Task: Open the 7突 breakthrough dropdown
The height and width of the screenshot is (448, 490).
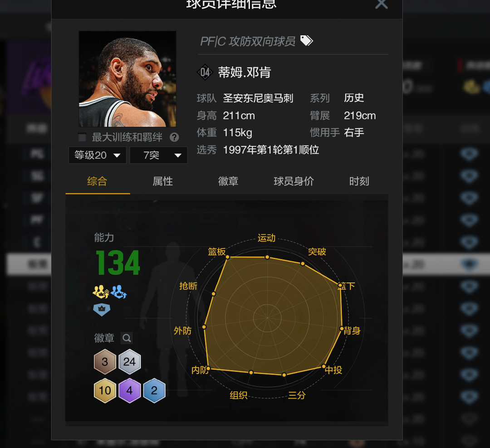Action: tap(159, 155)
